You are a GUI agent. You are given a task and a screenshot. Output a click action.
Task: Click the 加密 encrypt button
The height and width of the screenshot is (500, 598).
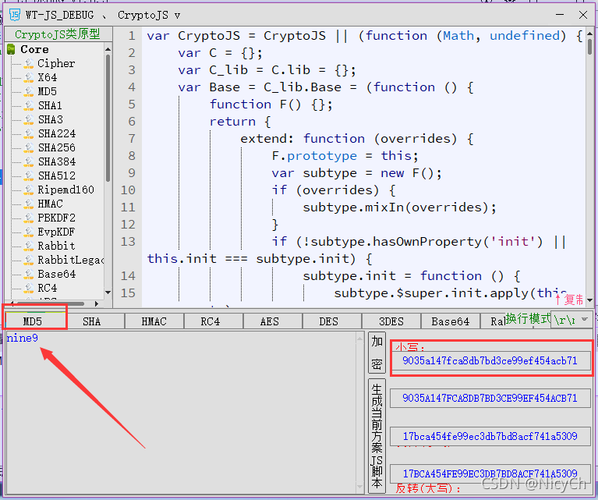tap(377, 353)
